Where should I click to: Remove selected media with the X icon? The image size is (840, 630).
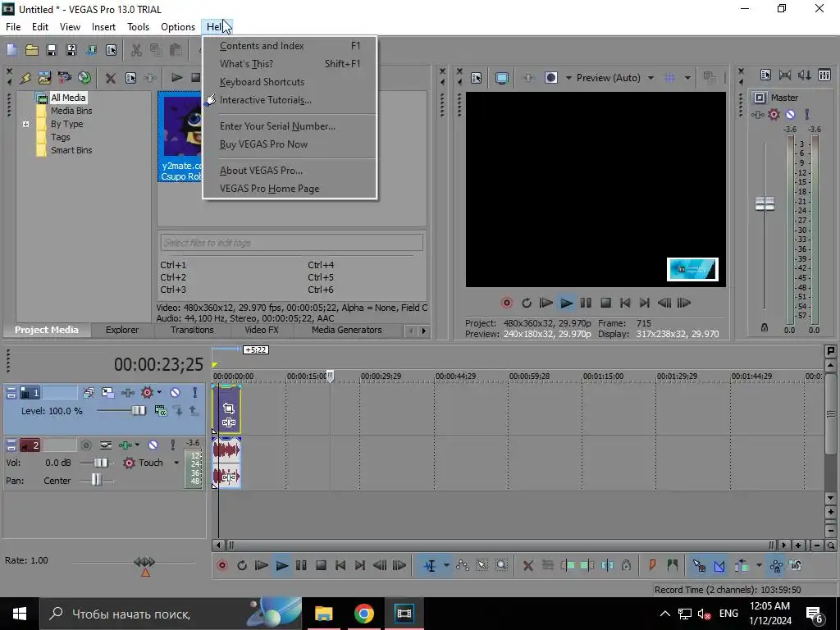point(111,78)
